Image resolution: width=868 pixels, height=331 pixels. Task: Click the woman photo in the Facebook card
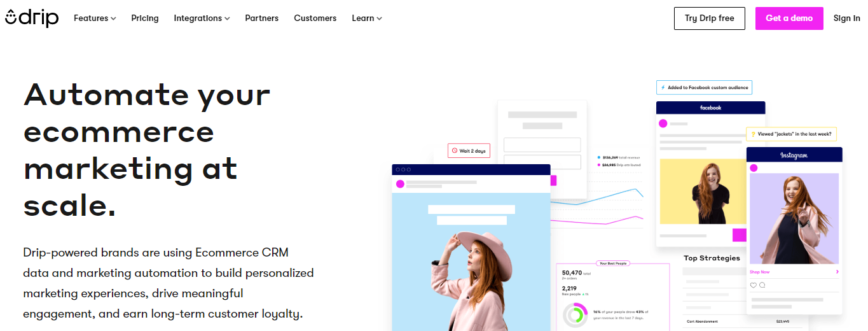coord(703,192)
